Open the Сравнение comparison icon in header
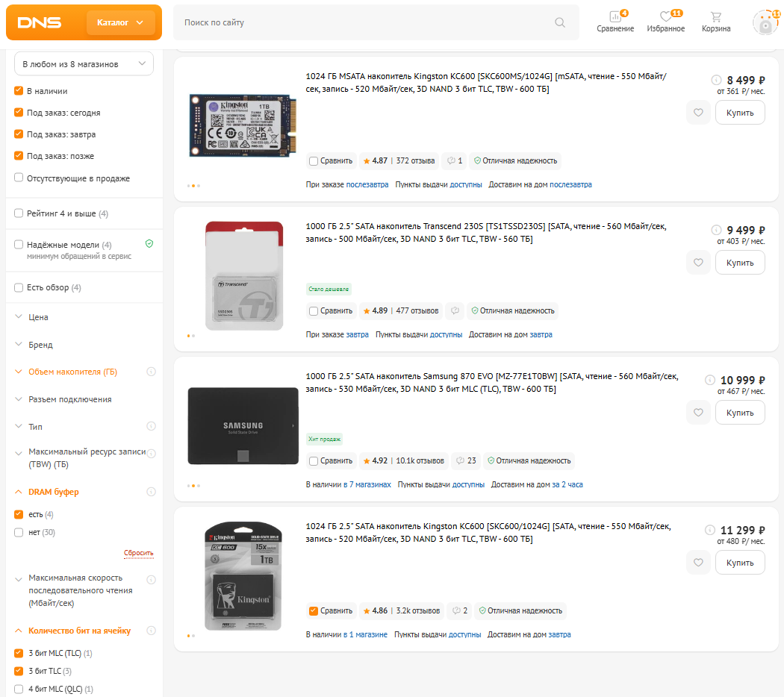784x697 pixels. [615, 18]
